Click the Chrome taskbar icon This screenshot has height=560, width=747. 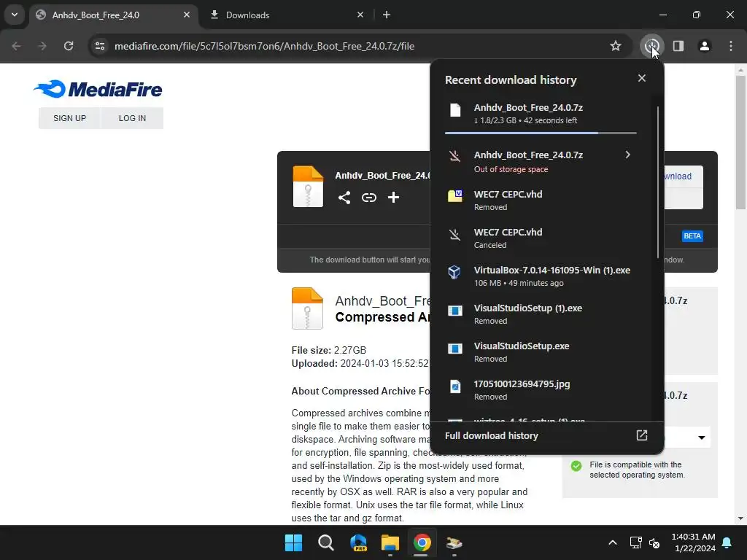point(422,542)
